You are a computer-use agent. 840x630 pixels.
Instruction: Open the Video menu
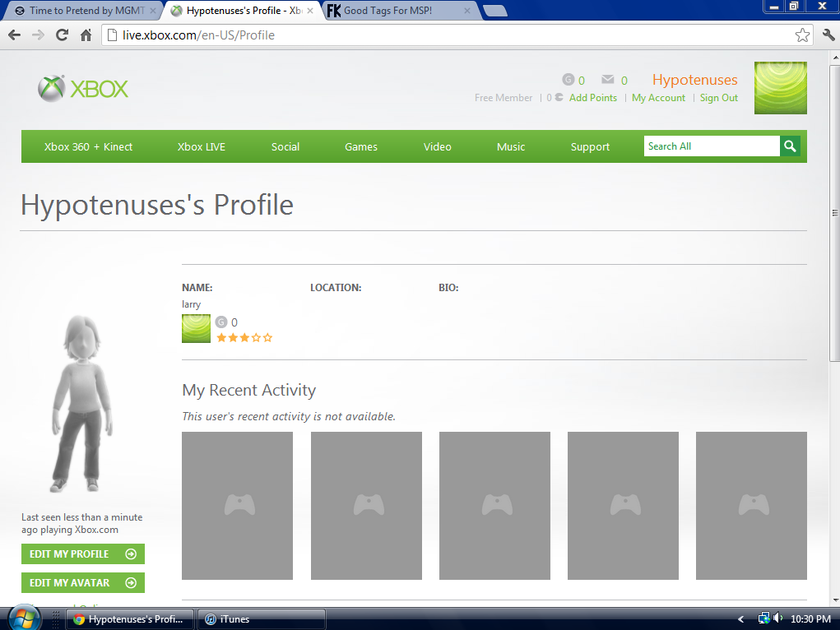(x=437, y=146)
